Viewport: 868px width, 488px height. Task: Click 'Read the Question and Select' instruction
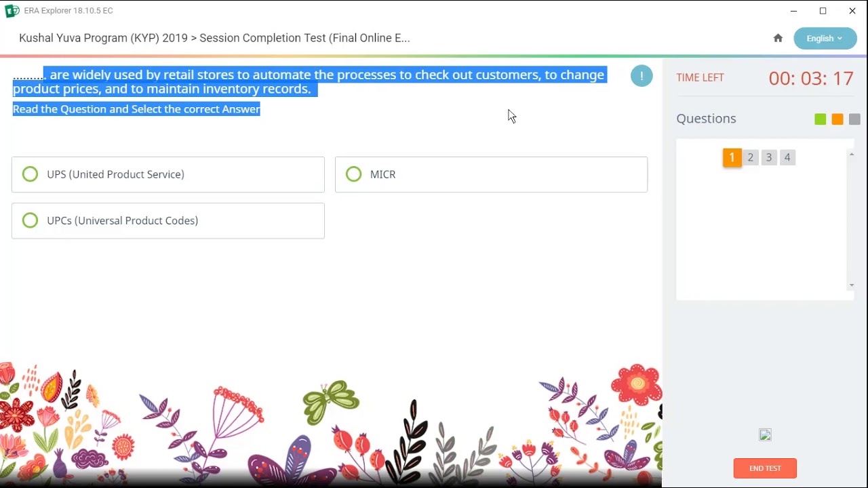(136, 109)
